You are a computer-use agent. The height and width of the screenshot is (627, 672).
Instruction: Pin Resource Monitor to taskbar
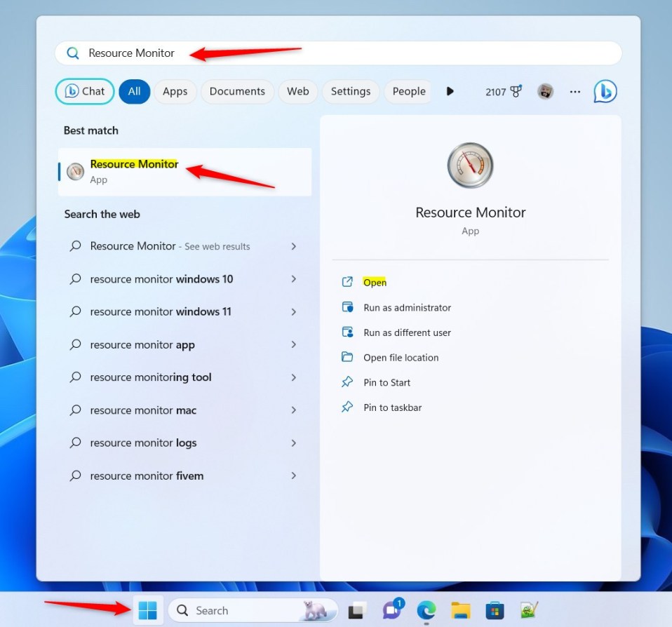tap(393, 407)
